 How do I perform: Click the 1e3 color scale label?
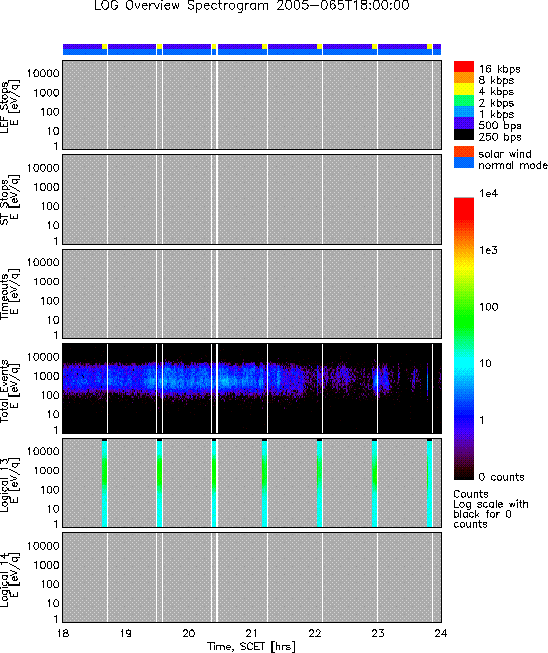point(488,250)
